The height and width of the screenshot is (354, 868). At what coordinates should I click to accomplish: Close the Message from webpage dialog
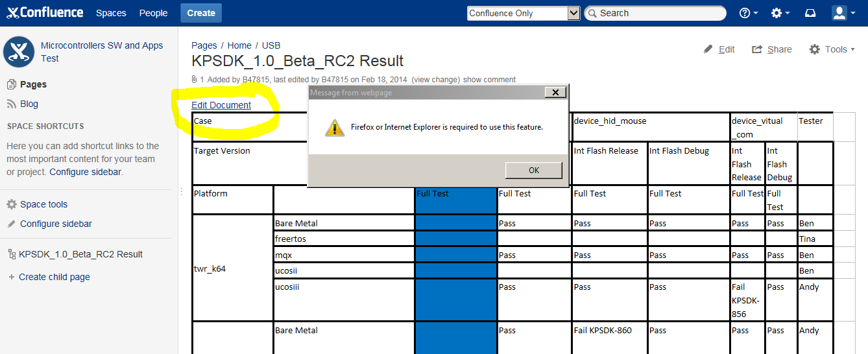pyautogui.click(x=555, y=93)
